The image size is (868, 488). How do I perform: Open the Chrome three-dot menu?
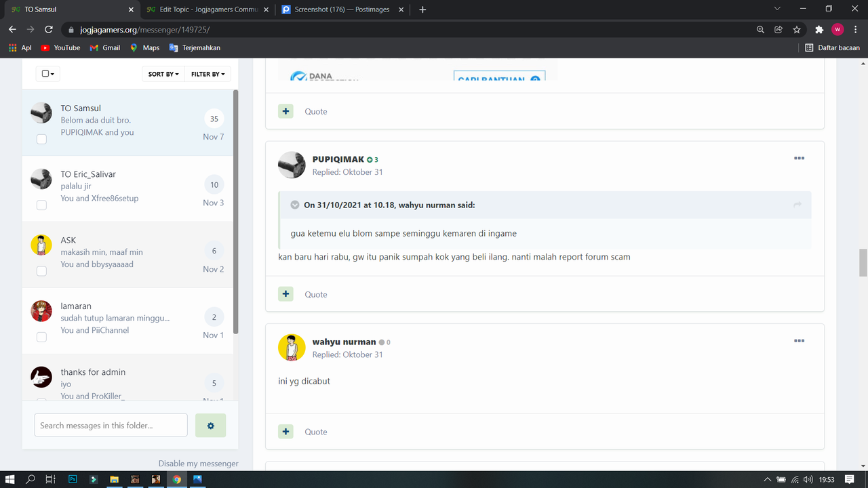[855, 29]
